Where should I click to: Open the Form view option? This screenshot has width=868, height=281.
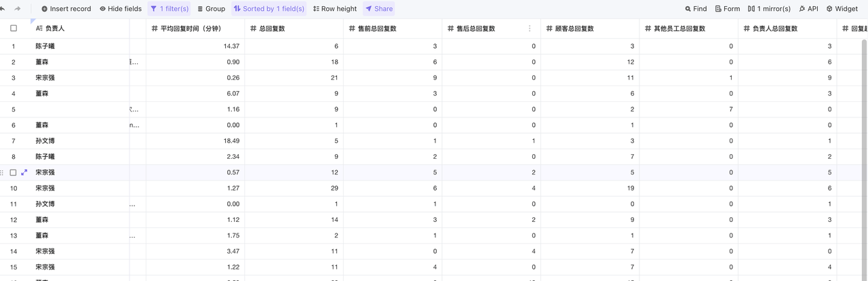pos(728,9)
